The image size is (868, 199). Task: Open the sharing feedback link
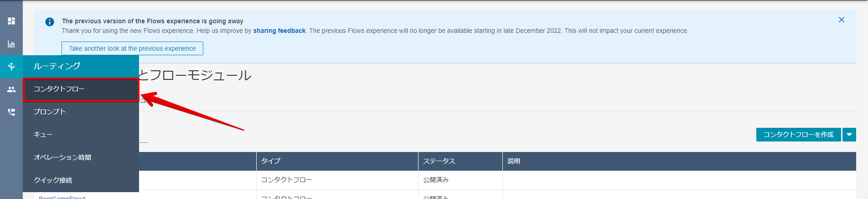(x=279, y=31)
